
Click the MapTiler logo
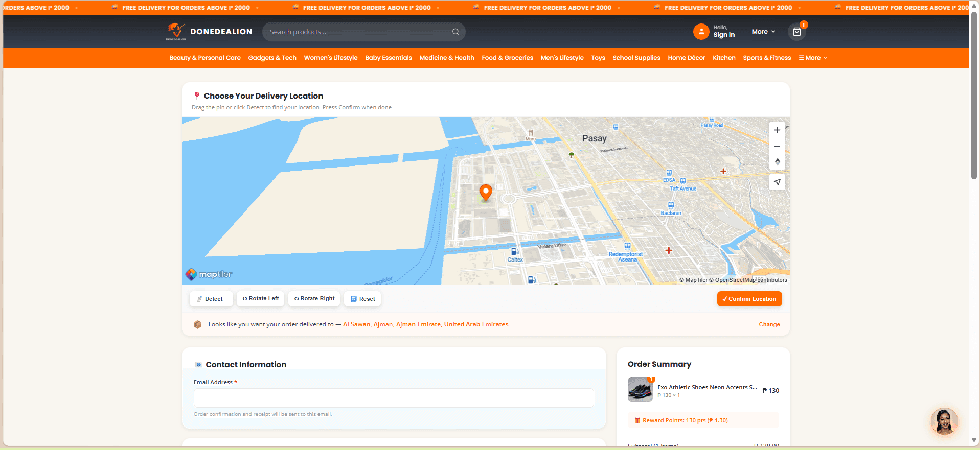(x=209, y=274)
